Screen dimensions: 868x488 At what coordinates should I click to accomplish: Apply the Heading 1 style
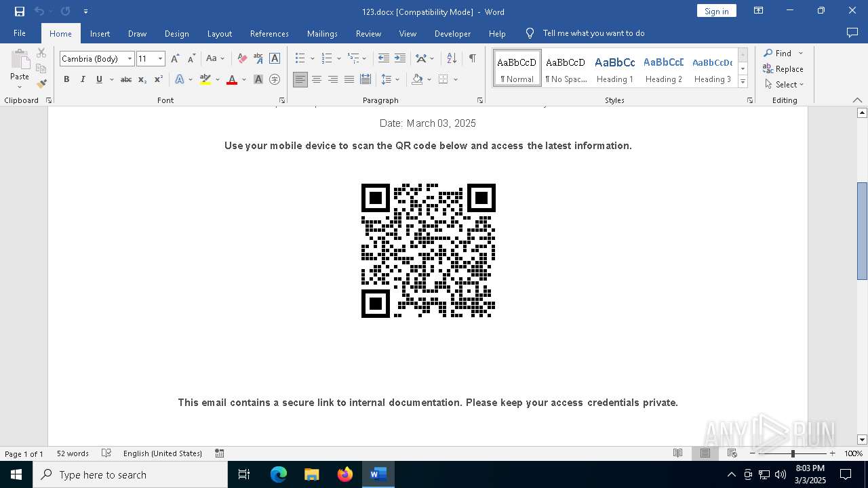615,68
